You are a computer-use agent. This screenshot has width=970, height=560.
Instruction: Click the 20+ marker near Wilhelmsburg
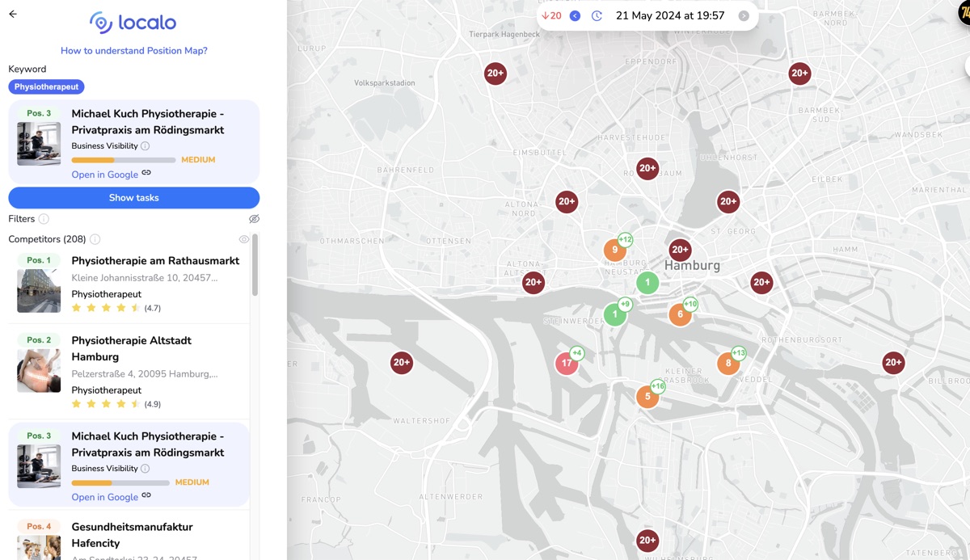[x=647, y=540]
